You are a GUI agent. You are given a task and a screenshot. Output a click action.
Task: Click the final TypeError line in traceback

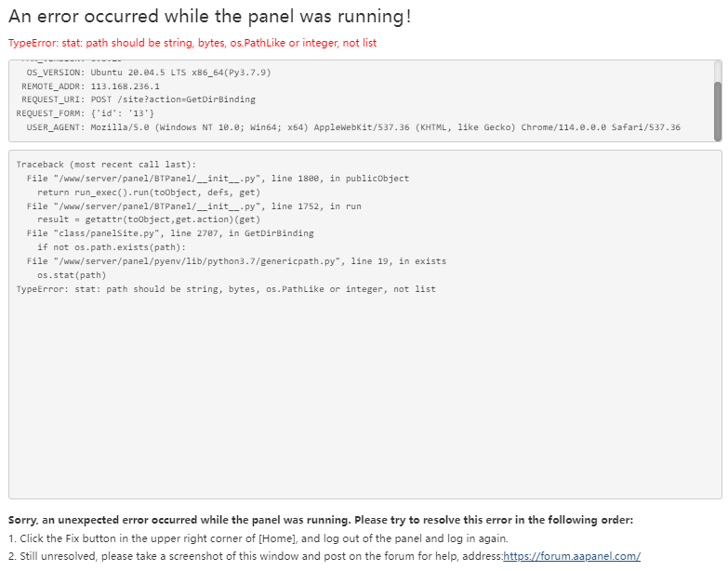pos(226,289)
